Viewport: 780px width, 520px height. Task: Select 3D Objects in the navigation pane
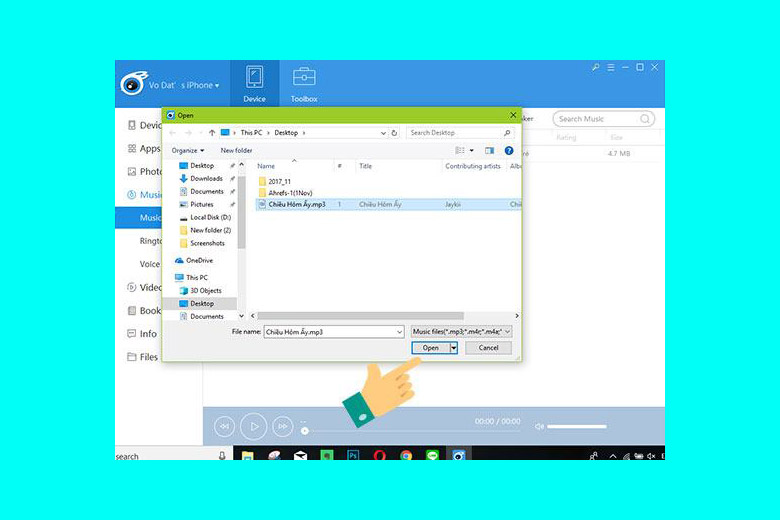point(205,290)
